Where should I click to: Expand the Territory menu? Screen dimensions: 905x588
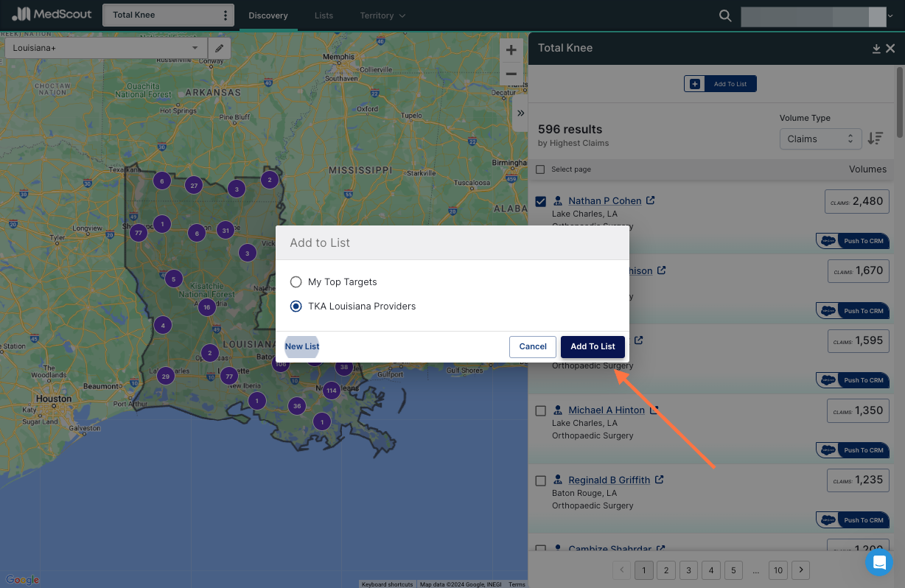pos(382,15)
